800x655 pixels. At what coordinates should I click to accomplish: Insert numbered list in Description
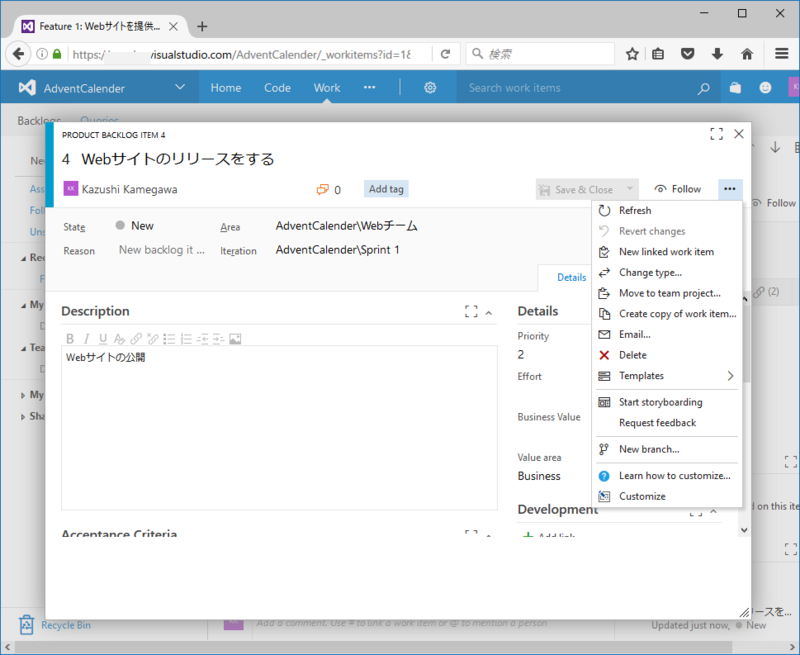tap(186, 339)
